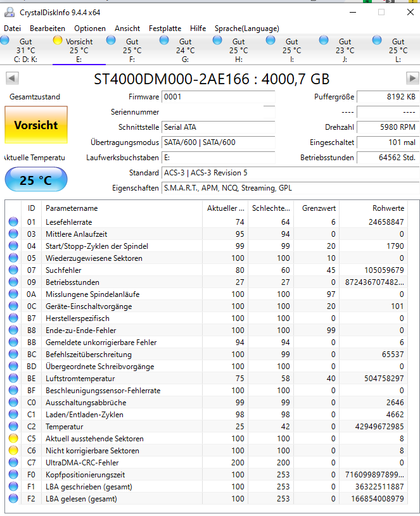Click the CrystalDiskInfo app icon in title bar
The width and height of the screenshot is (420, 516).
(x=10, y=13)
